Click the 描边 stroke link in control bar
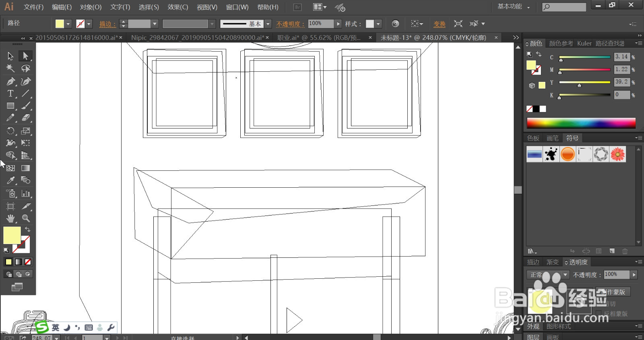The width and height of the screenshot is (644, 340). (107, 24)
